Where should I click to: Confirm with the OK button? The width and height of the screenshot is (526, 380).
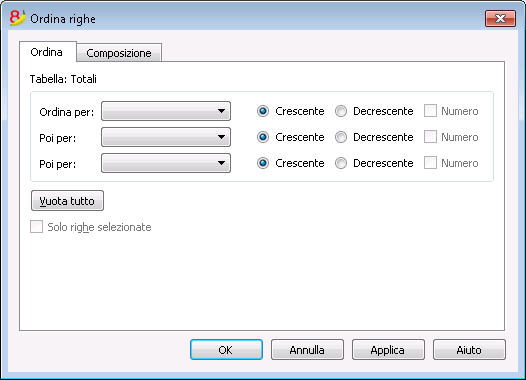pyautogui.click(x=226, y=350)
